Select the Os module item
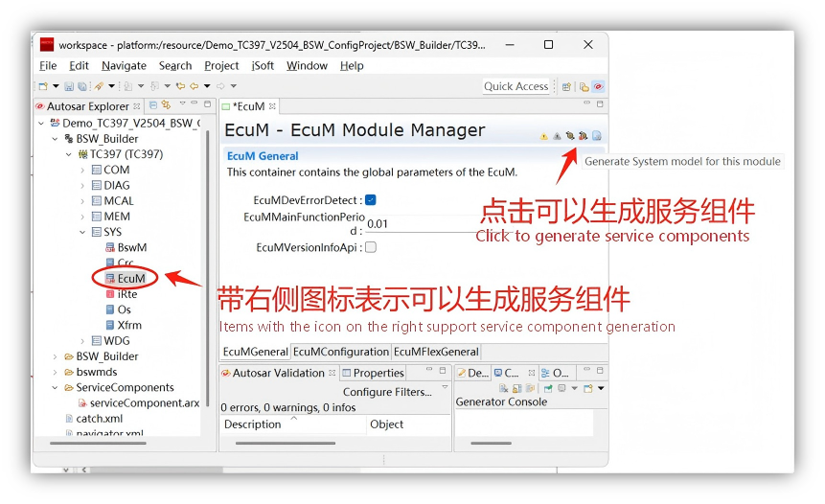 point(119,309)
